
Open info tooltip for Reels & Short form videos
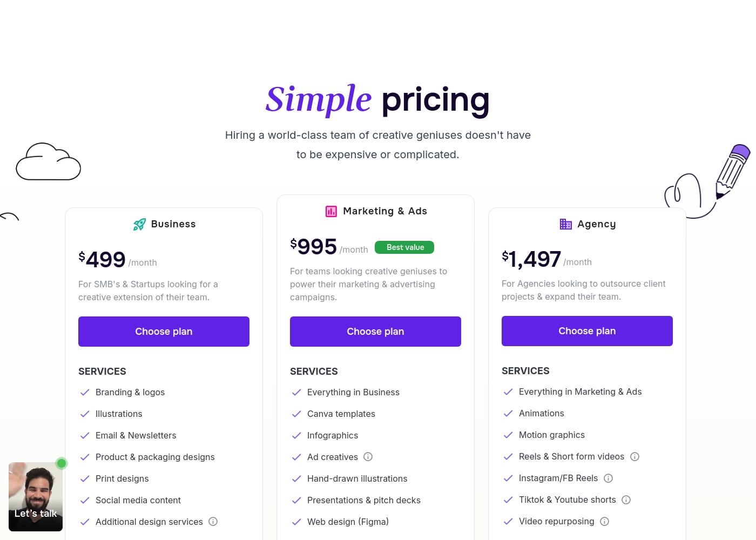[x=635, y=457]
